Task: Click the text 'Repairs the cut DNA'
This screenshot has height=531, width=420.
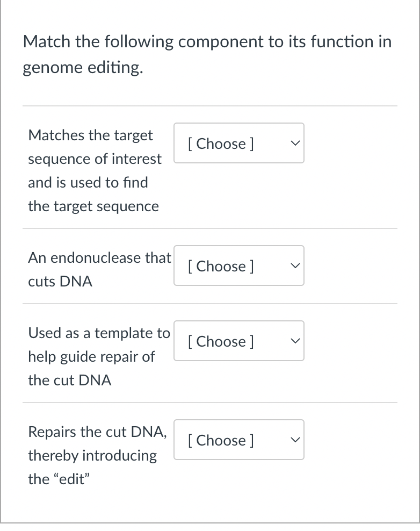Action: [97, 432]
